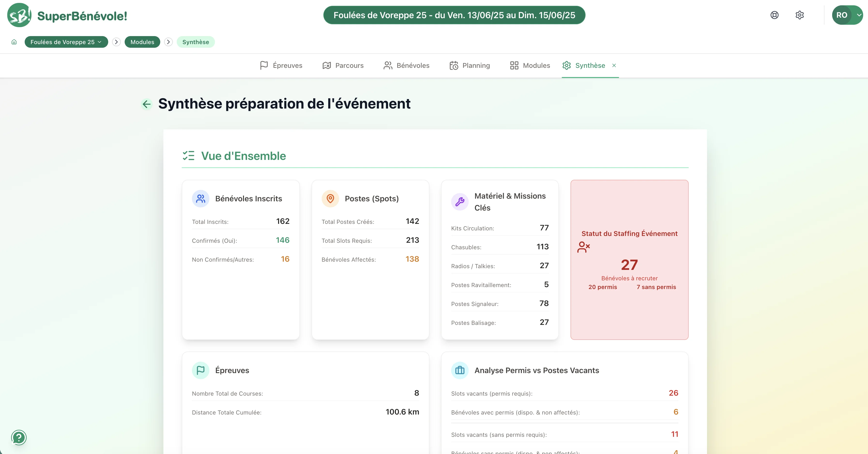The height and width of the screenshot is (454, 868).
Task: Click the Slots vacants (permis requis) value 26
Action: pos(673,393)
